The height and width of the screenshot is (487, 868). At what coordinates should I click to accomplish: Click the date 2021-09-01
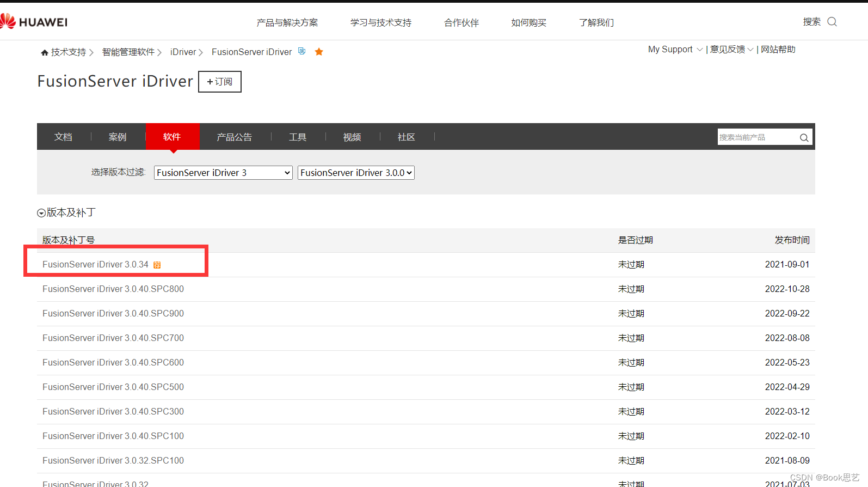(x=787, y=265)
